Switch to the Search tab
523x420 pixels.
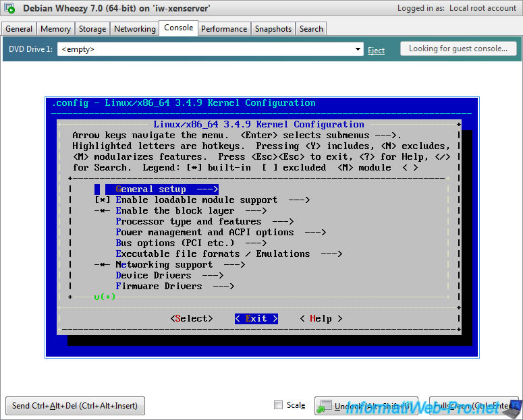point(311,29)
